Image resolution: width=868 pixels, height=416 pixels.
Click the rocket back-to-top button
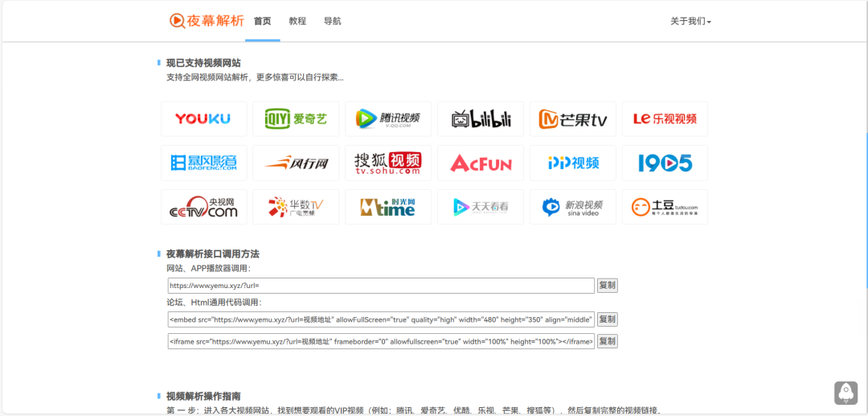coord(845,393)
